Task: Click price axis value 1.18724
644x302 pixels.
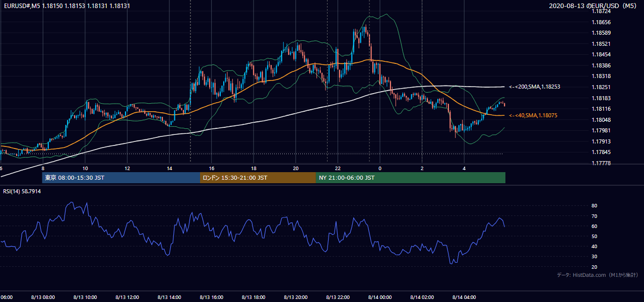Action: [x=602, y=11]
